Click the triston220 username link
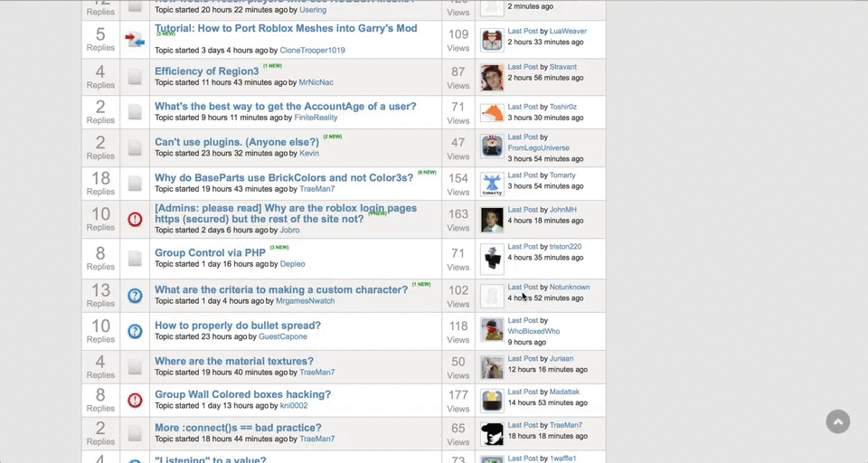 [x=565, y=247]
